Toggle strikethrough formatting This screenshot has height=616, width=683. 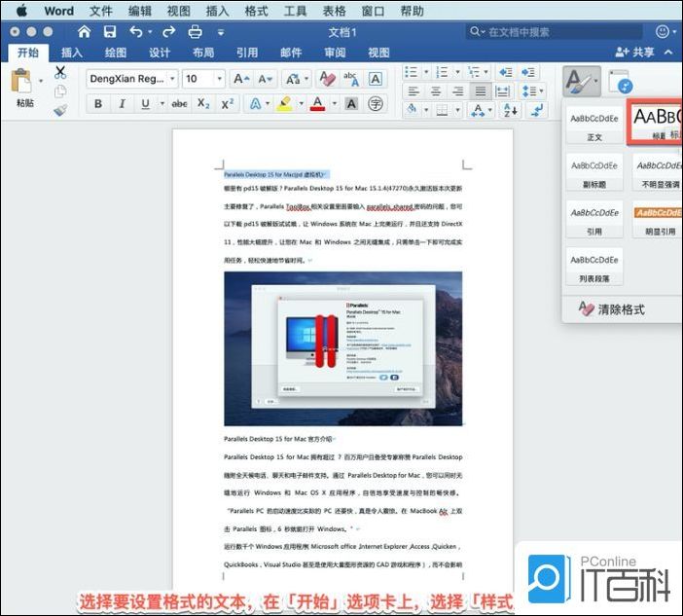click(179, 104)
